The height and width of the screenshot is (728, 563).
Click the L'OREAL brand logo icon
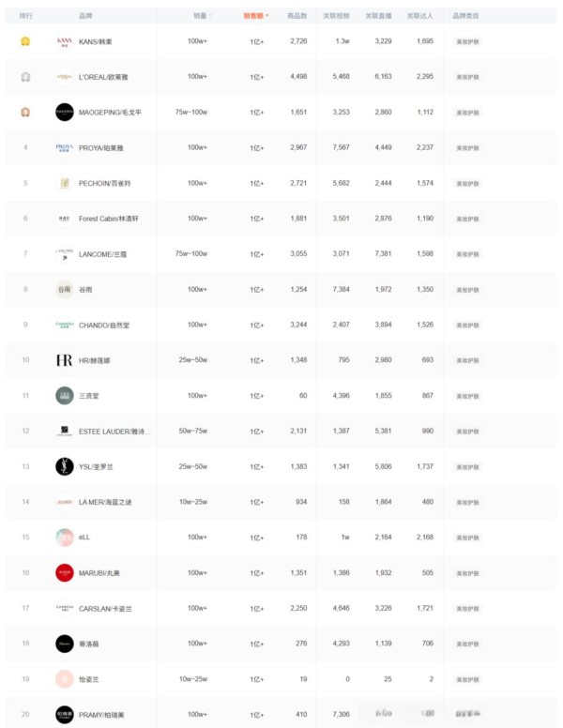[64, 77]
